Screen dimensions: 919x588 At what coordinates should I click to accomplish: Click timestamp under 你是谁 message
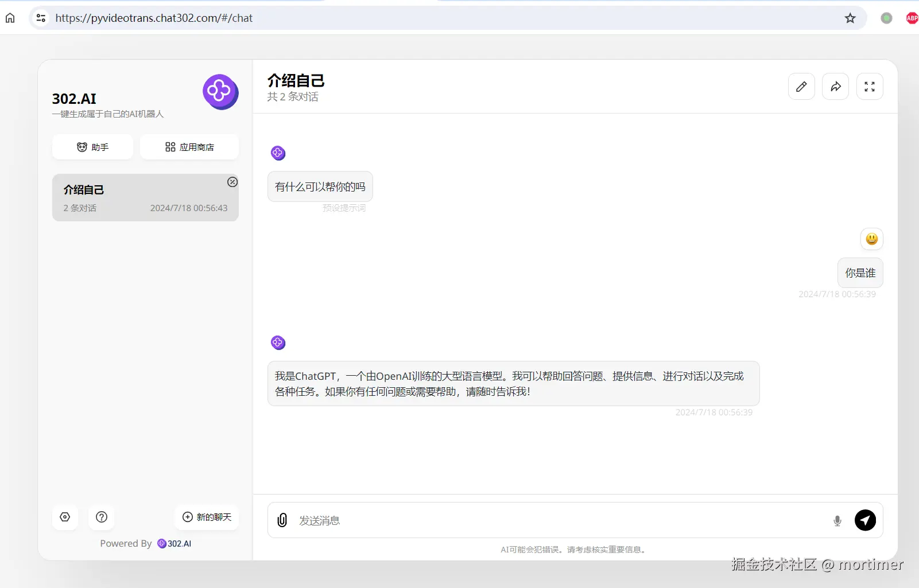(837, 294)
